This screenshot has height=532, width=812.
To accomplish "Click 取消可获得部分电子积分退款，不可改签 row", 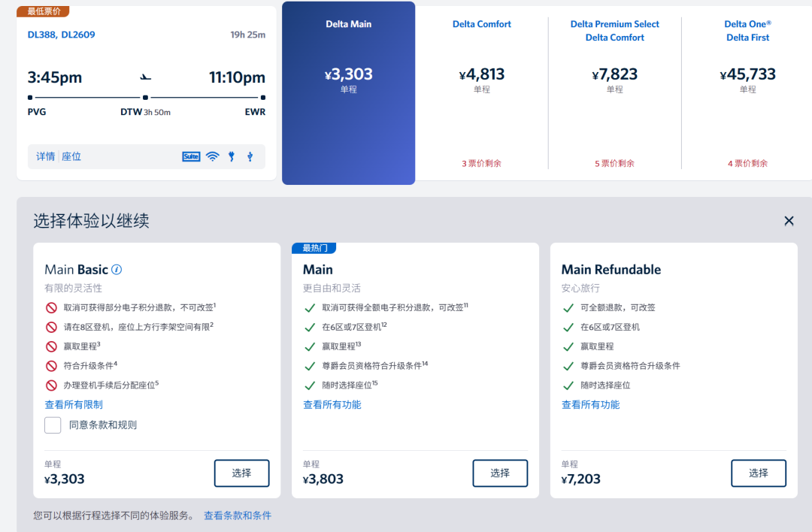I will 131,307.
